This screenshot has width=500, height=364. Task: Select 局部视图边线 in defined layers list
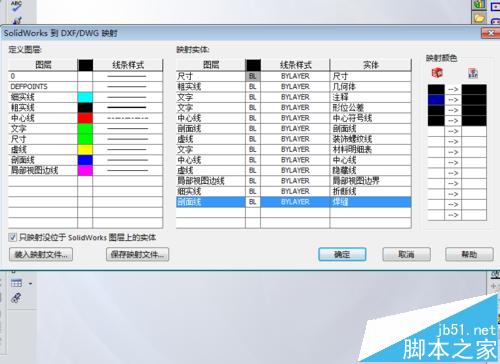(43, 170)
